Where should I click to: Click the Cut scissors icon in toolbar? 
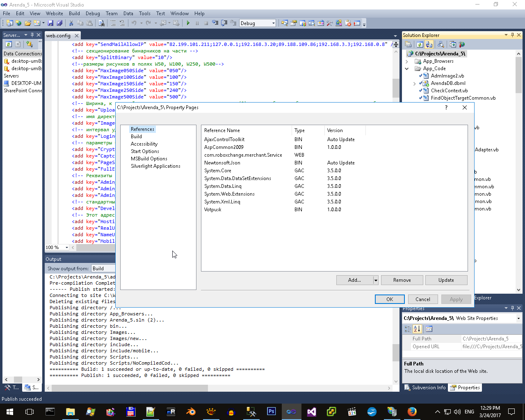pyautogui.click(x=71, y=23)
